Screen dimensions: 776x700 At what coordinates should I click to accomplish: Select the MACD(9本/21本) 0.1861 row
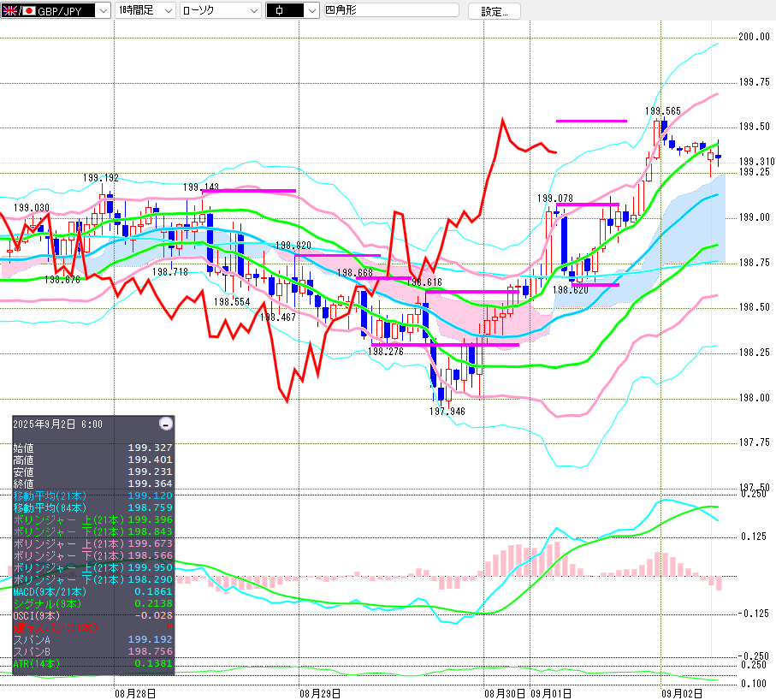point(92,591)
